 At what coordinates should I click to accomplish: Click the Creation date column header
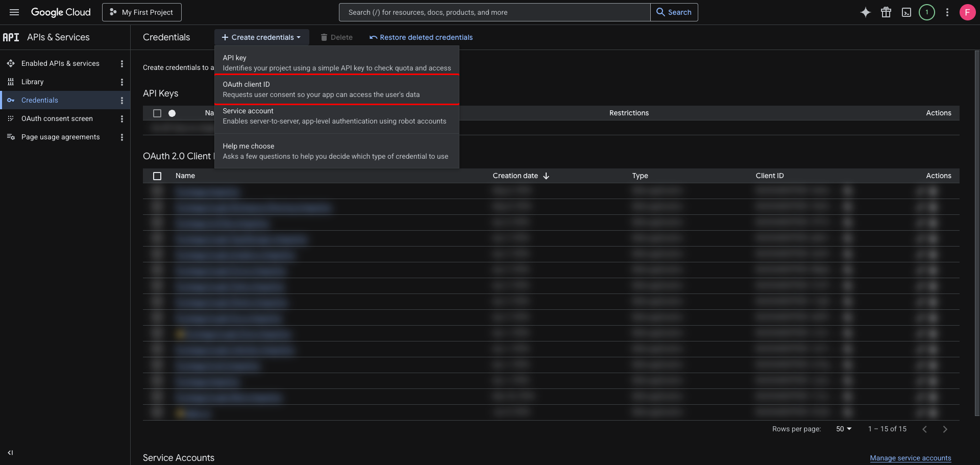(x=515, y=176)
